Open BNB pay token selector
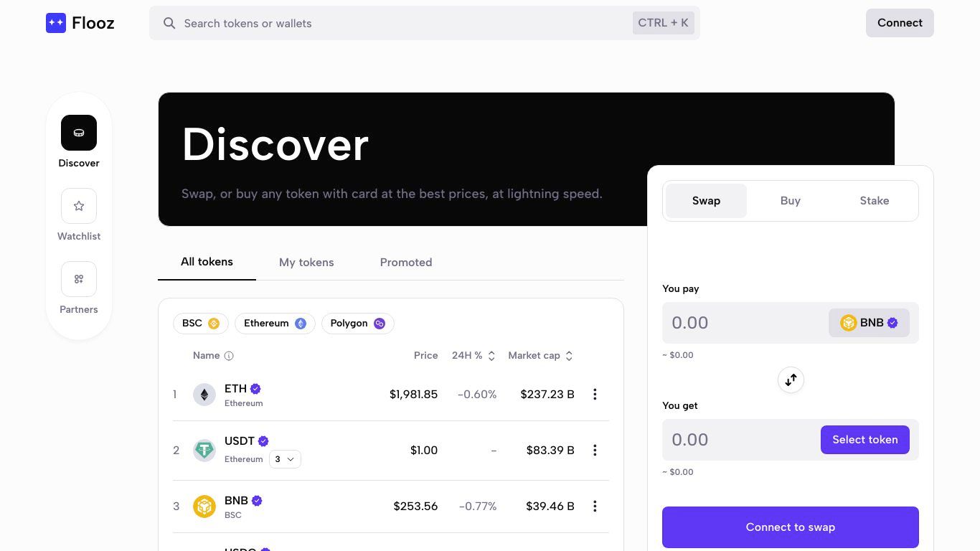This screenshot has width=980, height=551. coord(869,323)
